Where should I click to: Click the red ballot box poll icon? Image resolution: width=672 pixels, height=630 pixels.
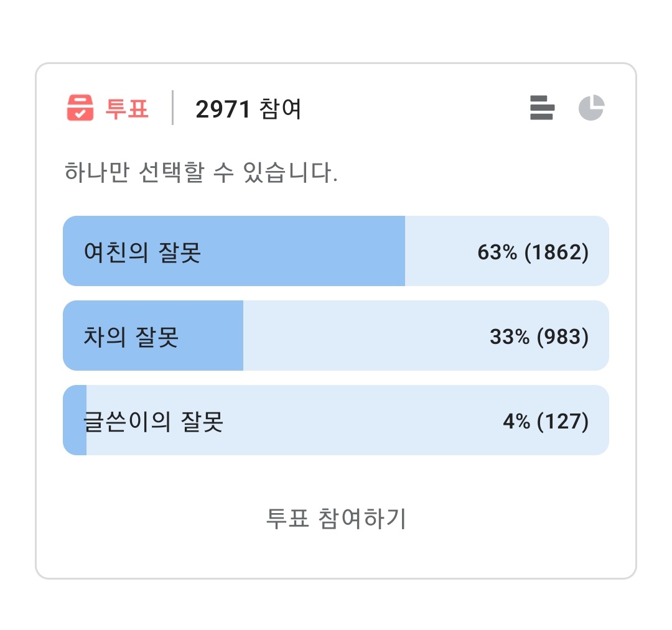tap(80, 108)
